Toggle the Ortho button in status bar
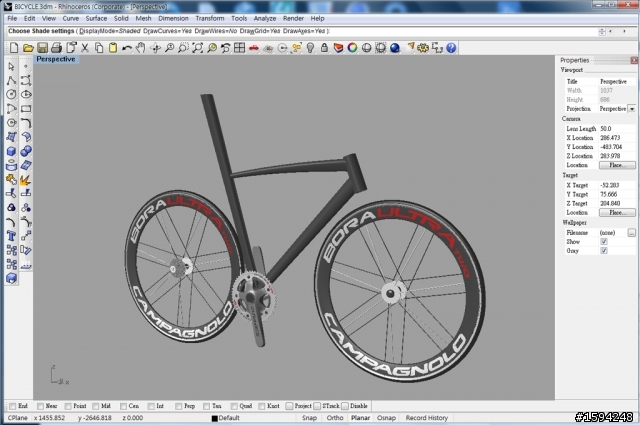 pos(335,418)
